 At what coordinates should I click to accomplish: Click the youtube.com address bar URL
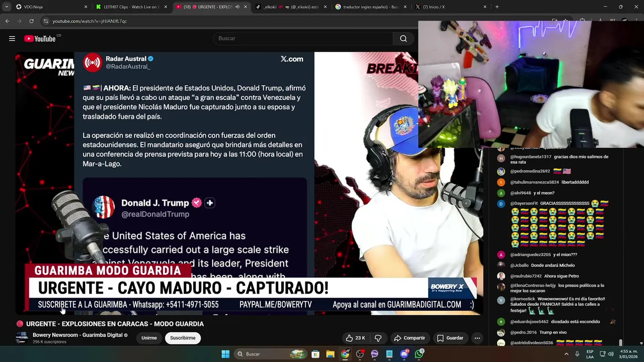pyautogui.click(x=90, y=21)
